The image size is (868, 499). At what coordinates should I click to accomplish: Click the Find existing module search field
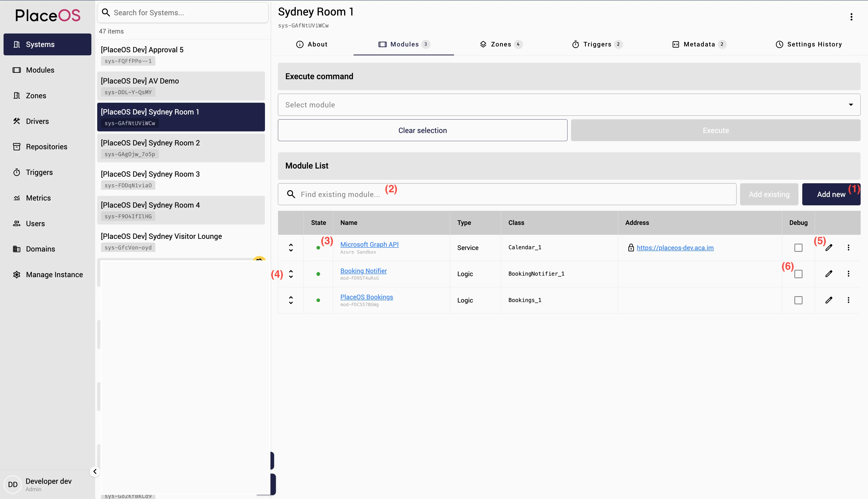[507, 194]
